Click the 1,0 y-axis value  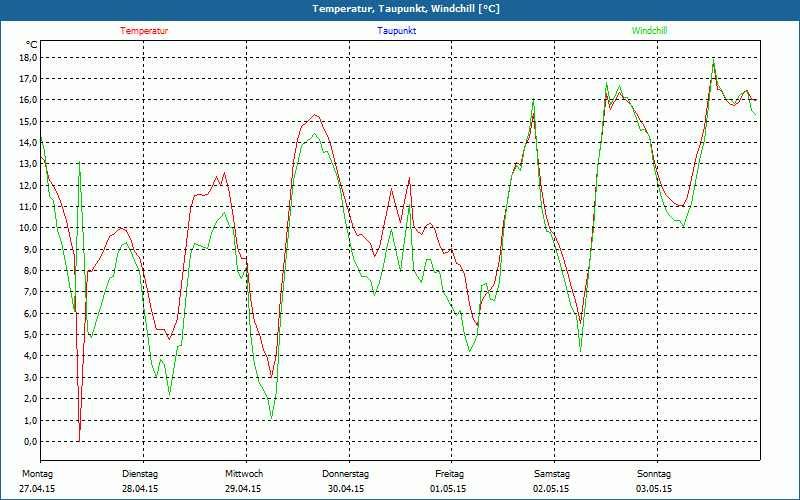click(x=32, y=420)
